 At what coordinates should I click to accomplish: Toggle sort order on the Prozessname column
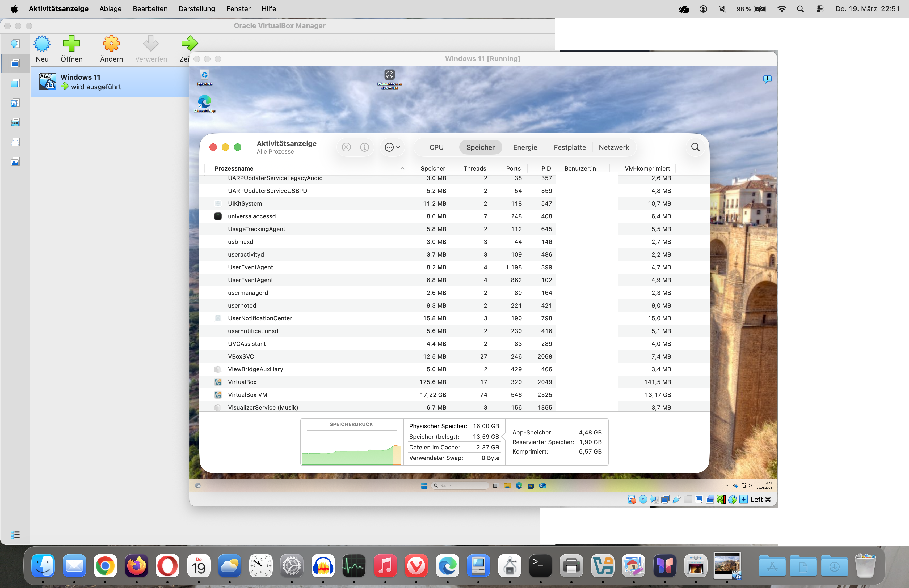coord(307,168)
